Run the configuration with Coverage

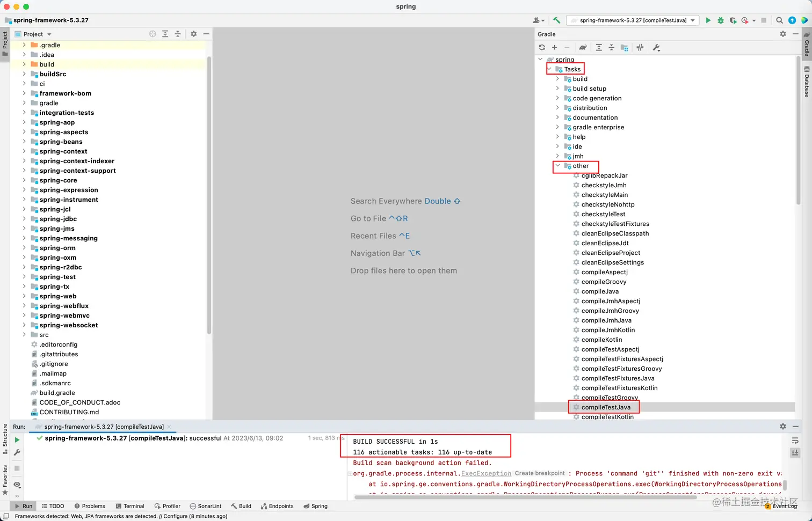click(733, 20)
